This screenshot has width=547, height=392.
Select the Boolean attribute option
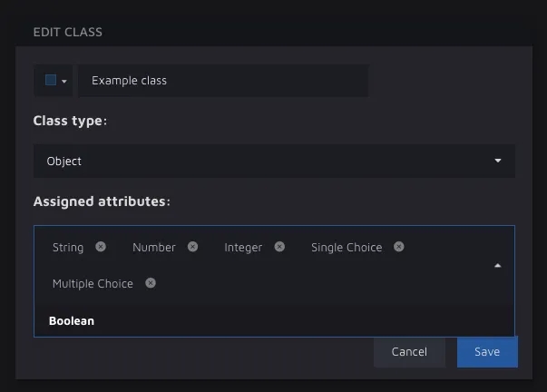pyautogui.click(x=72, y=320)
